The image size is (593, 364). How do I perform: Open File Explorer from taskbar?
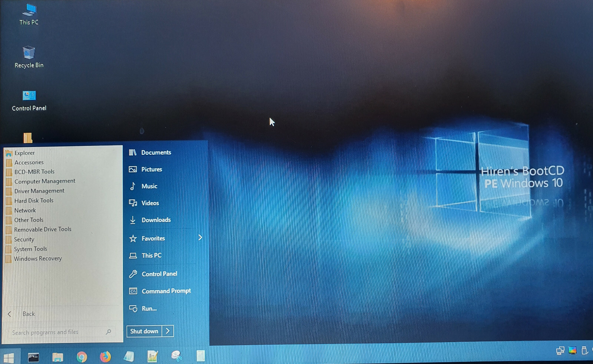pyautogui.click(x=57, y=357)
